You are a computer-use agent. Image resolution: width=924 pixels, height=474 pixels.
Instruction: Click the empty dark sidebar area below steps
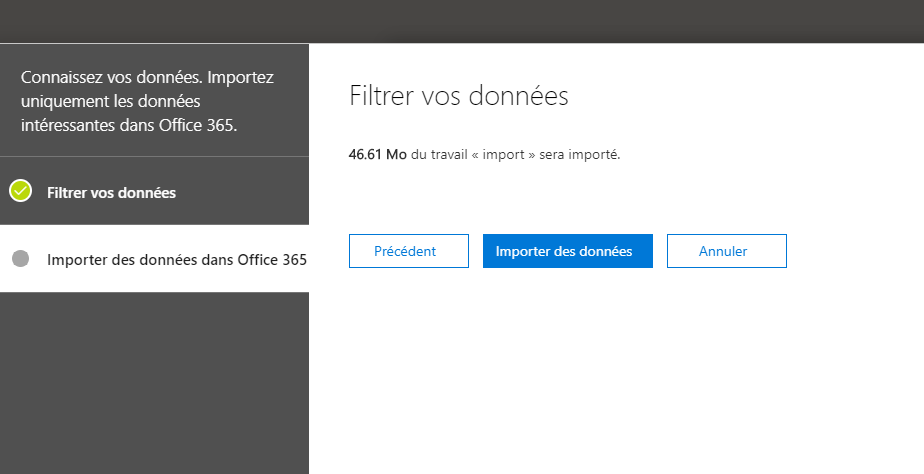[154, 383]
